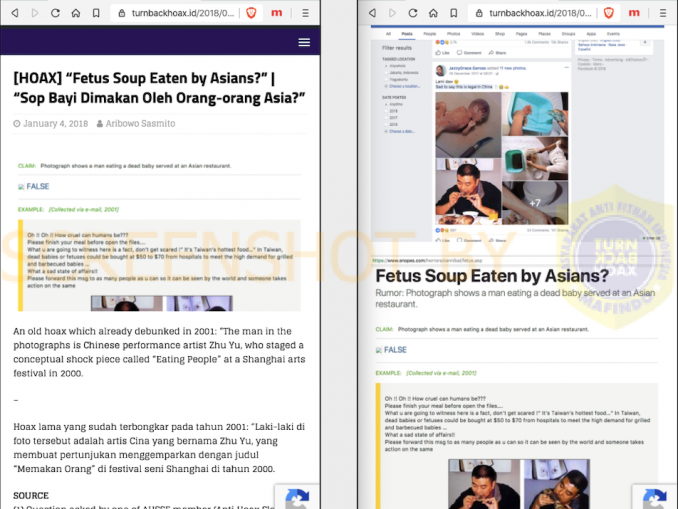Click the right window address bar URL
This screenshot has height=509, width=678.
tap(540, 13)
